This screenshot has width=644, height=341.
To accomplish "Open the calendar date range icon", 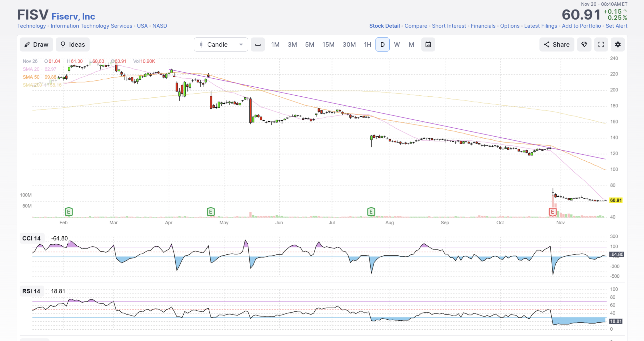I will click(x=428, y=45).
